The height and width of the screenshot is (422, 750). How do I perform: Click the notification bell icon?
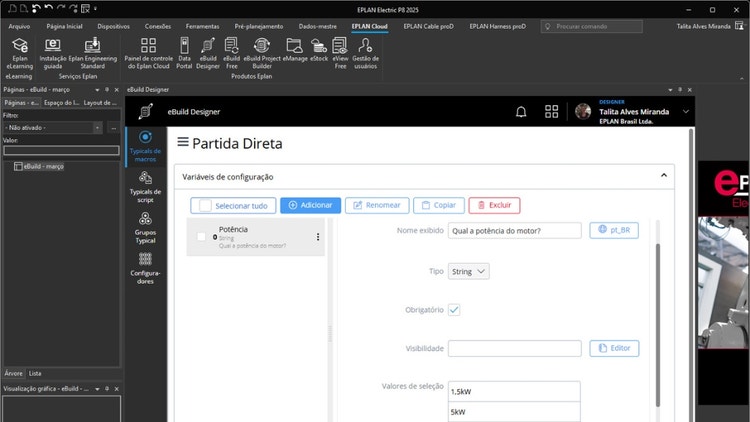click(x=521, y=112)
